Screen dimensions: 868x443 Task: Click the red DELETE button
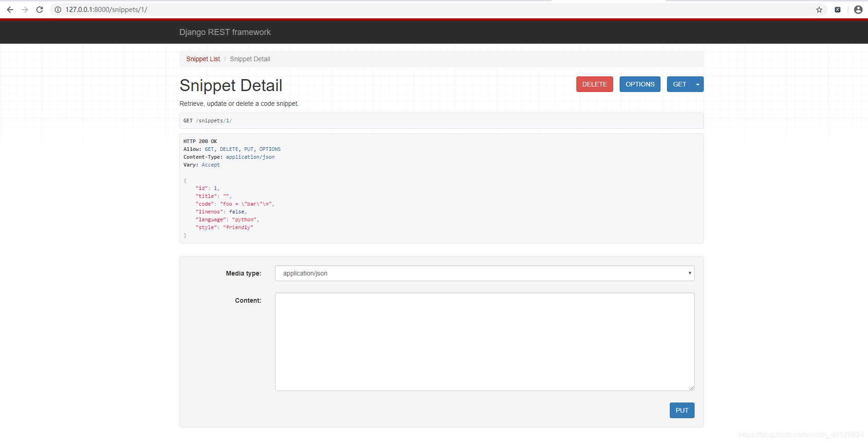594,84
